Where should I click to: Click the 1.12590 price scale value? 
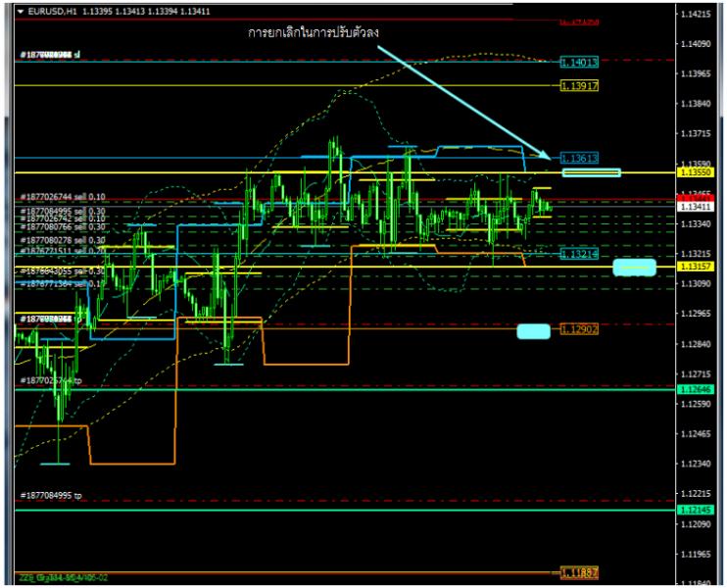(696, 404)
